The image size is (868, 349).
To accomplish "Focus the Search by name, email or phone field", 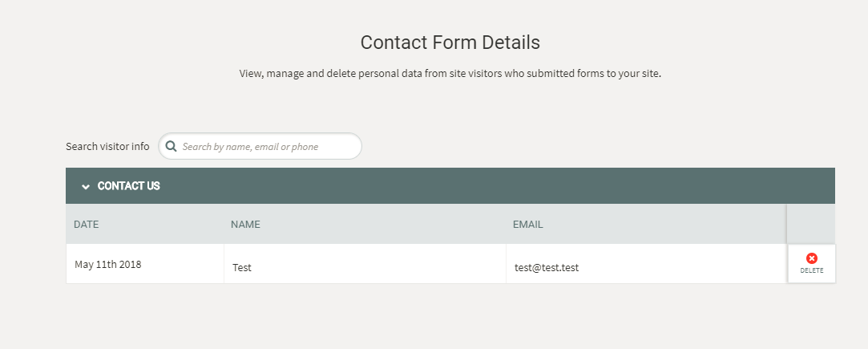I will click(x=260, y=146).
